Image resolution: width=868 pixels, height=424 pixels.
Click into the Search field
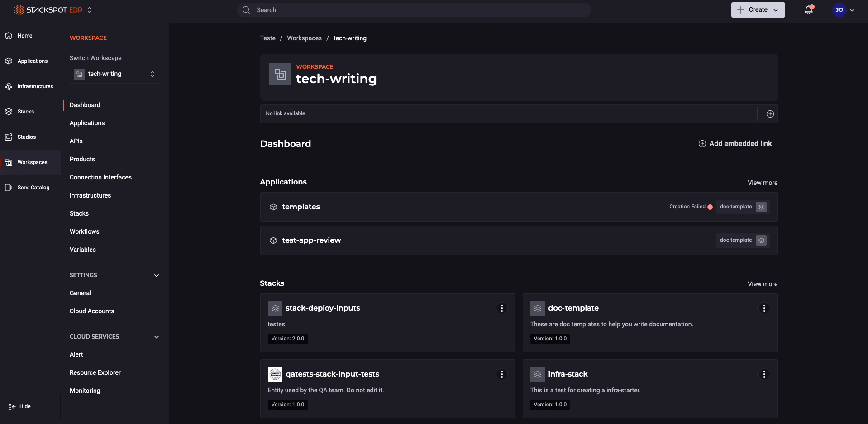(414, 10)
